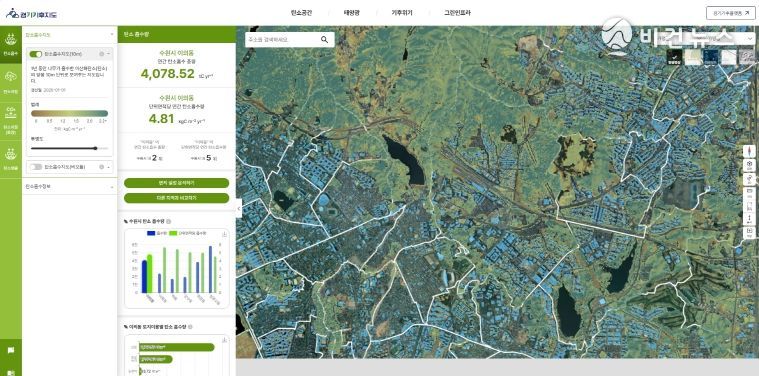Expand the 탄소흡수정보 section
The image size is (759, 376).
tap(70, 186)
